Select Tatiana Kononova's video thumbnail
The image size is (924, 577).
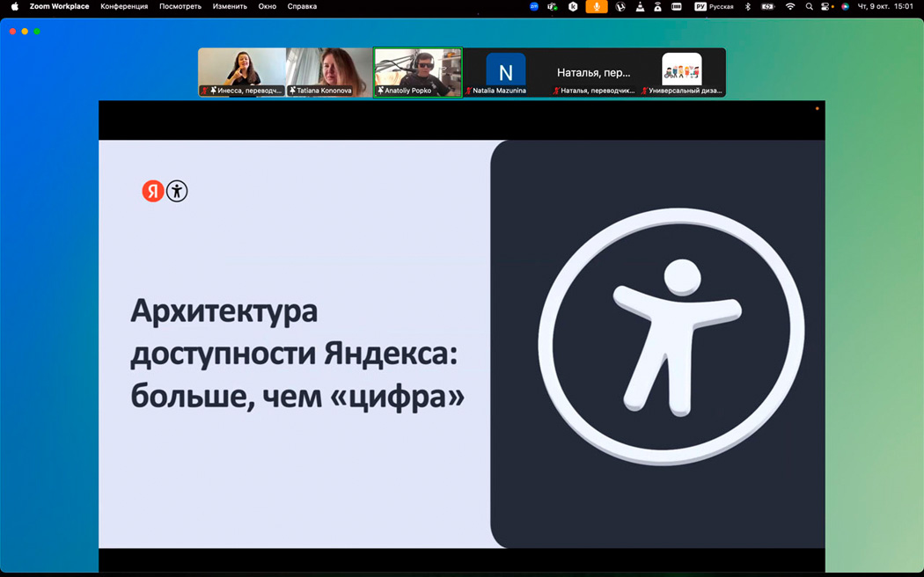click(x=329, y=71)
